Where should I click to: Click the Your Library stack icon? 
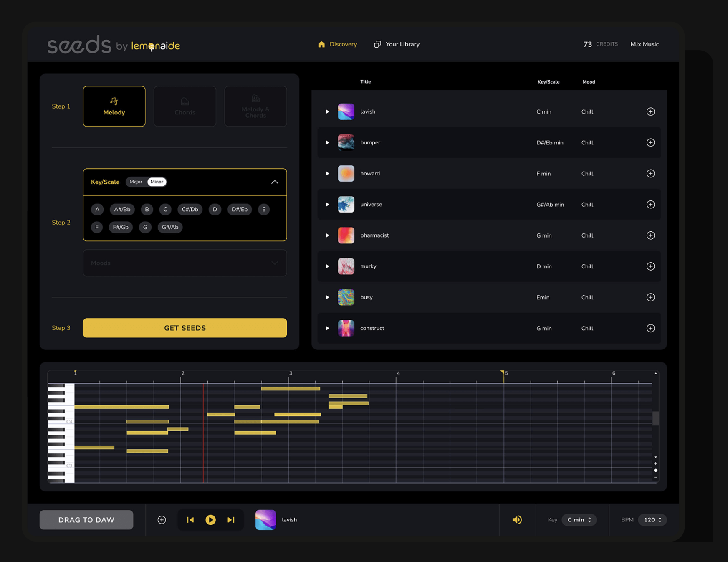377,44
